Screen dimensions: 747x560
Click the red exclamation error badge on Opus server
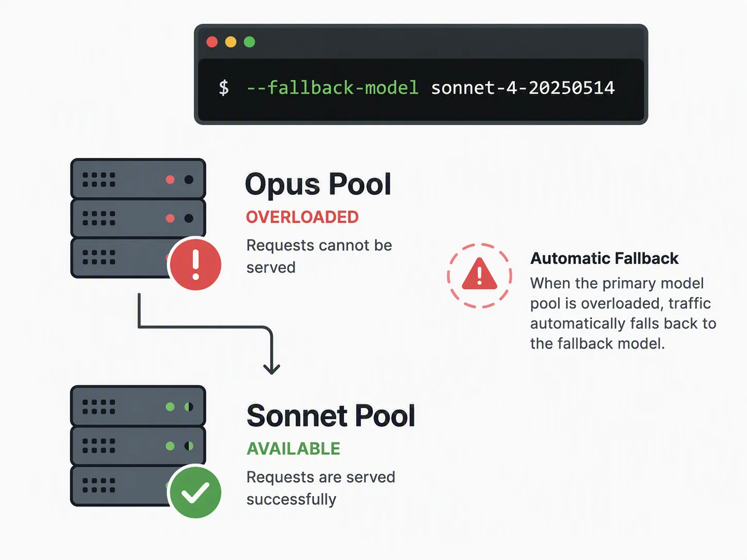(196, 264)
